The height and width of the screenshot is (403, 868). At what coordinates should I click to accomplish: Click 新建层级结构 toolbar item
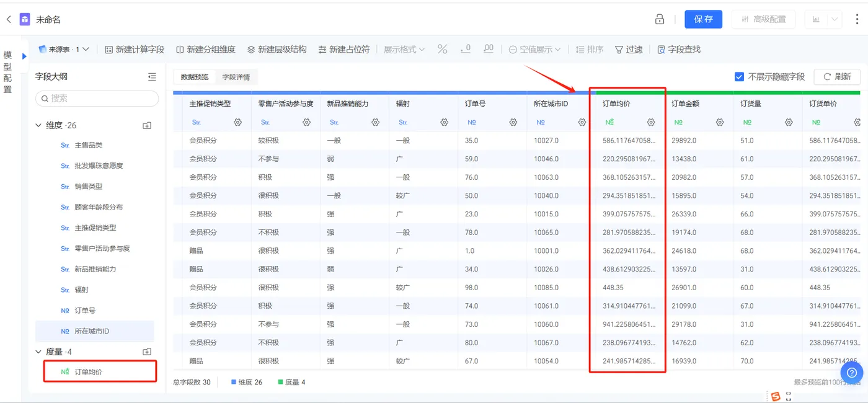pyautogui.click(x=277, y=49)
